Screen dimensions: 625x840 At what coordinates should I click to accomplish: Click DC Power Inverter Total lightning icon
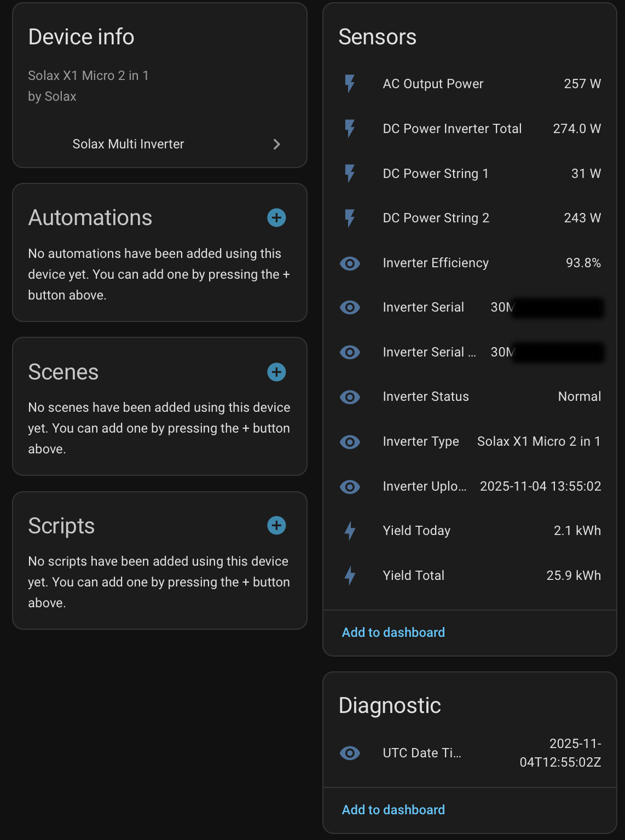tap(350, 129)
